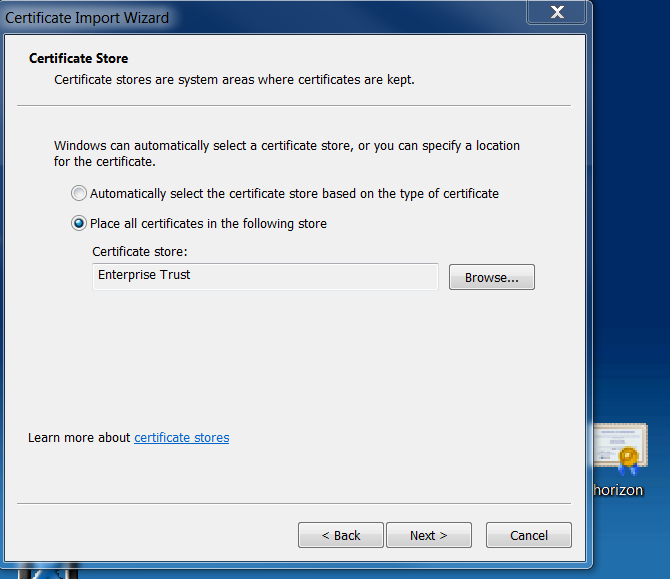Click the 'Certificate store:' field label
Viewport: 670px width, 579px height.
[139, 251]
